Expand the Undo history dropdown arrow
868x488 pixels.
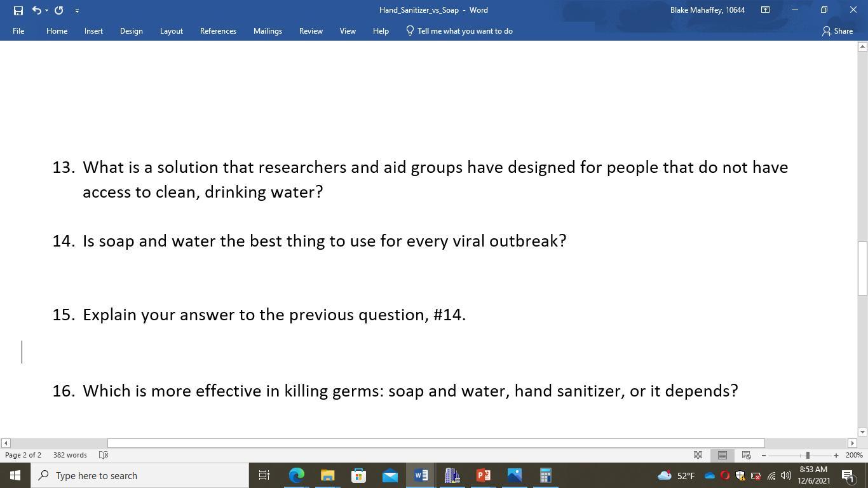(x=46, y=10)
